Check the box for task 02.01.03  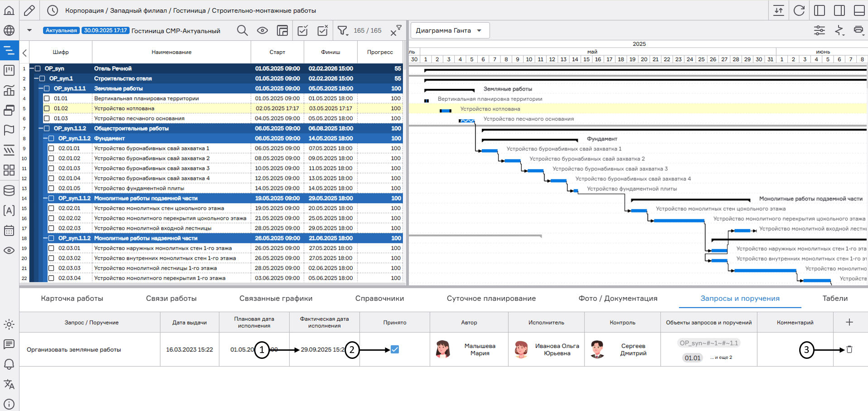point(51,168)
